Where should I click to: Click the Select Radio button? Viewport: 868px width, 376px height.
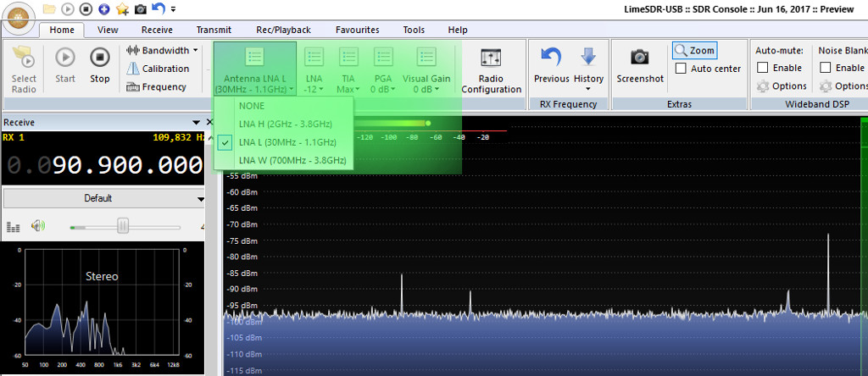click(24, 69)
